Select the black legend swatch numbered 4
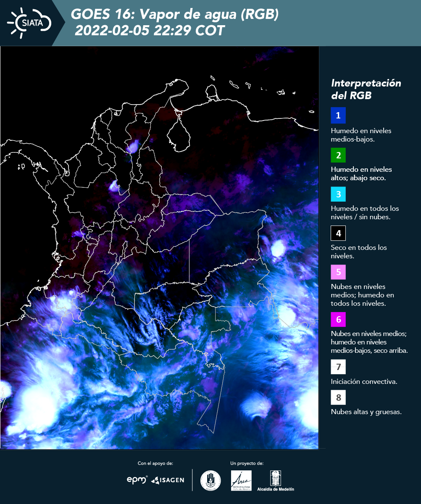This screenshot has height=504, width=421. (338, 233)
